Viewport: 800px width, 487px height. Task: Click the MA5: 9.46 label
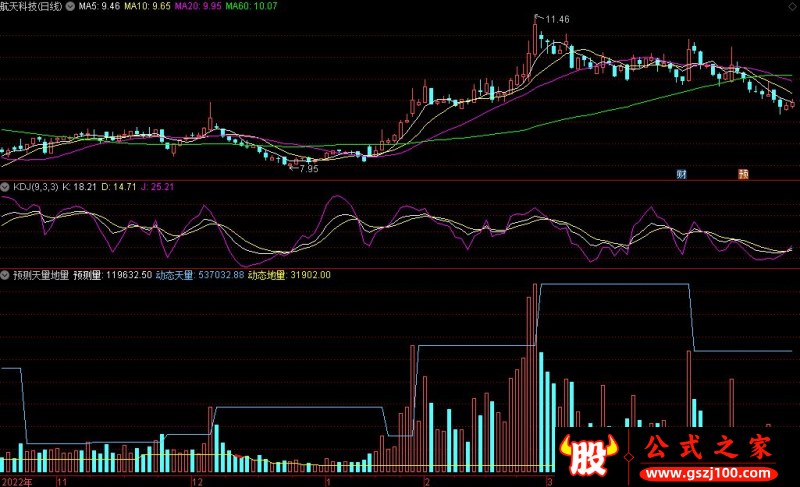[x=99, y=7]
